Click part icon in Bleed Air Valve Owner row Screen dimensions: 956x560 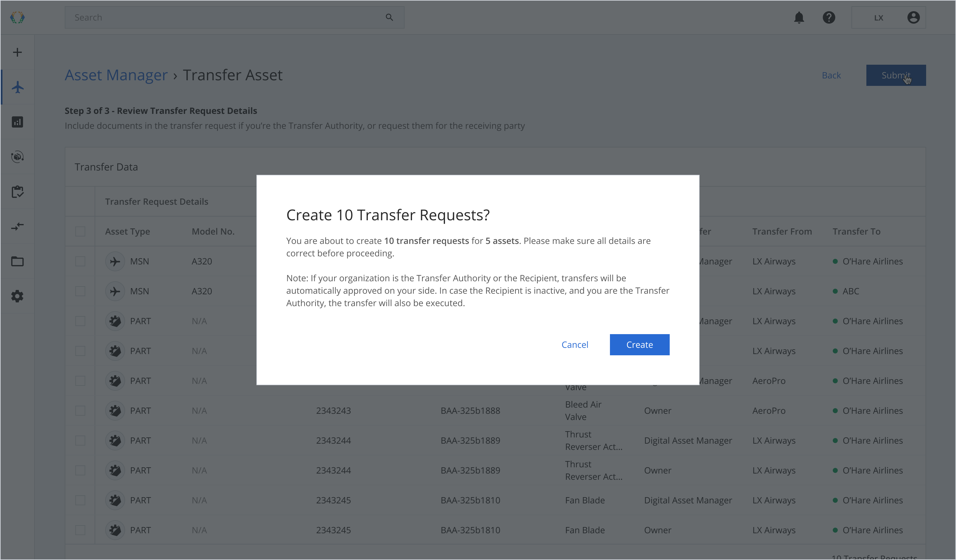click(x=115, y=411)
